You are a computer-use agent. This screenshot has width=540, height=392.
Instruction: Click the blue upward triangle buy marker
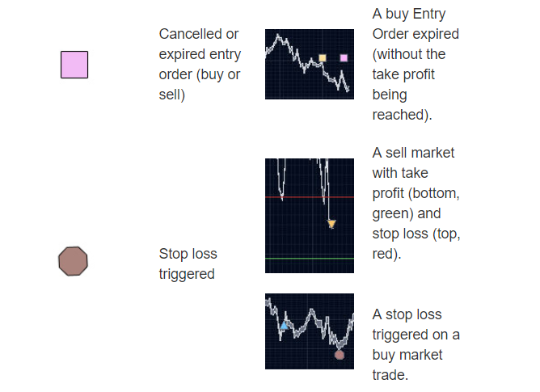[284, 325]
